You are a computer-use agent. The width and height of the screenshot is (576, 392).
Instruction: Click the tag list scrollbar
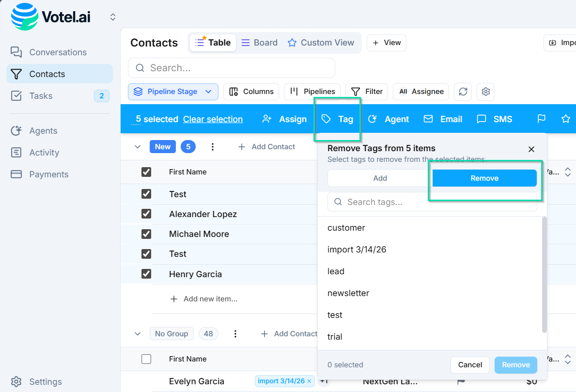point(544,274)
